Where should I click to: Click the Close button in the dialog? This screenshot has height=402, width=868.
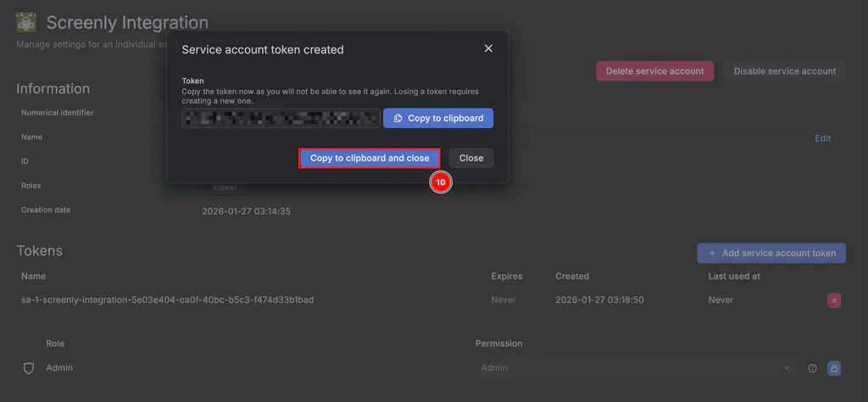click(x=471, y=158)
